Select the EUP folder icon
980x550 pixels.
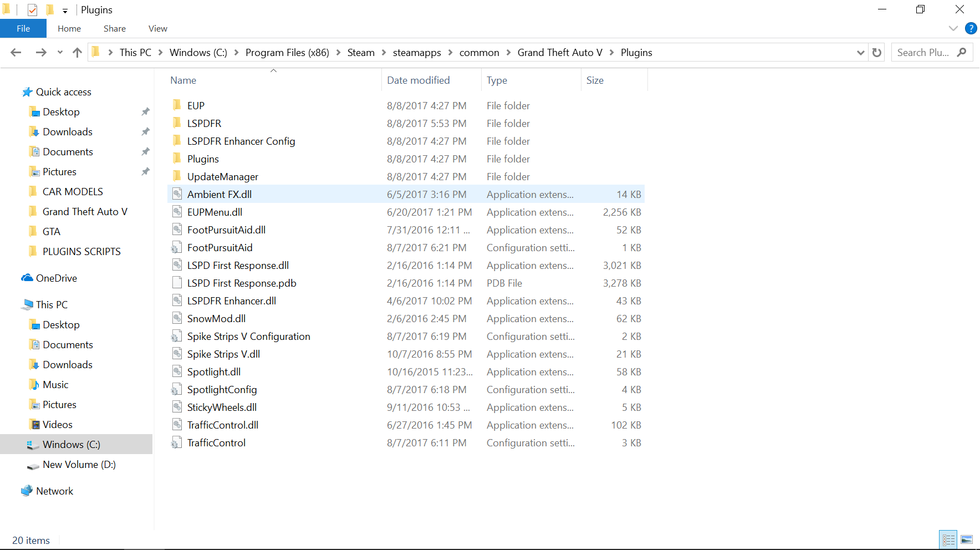[x=177, y=105]
